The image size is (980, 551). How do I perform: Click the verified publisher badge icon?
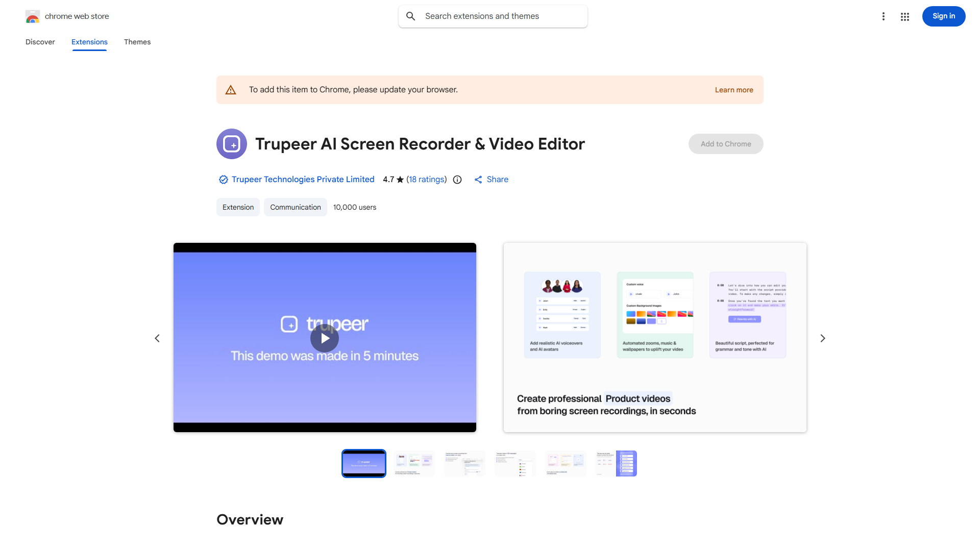tap(223, 180)
